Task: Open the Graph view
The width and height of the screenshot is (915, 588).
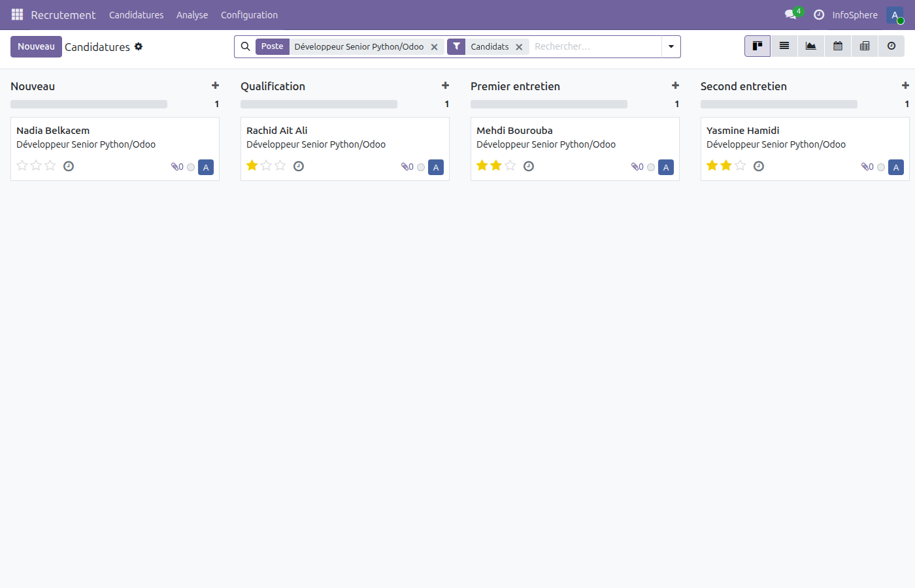Action: pos(810,46)
